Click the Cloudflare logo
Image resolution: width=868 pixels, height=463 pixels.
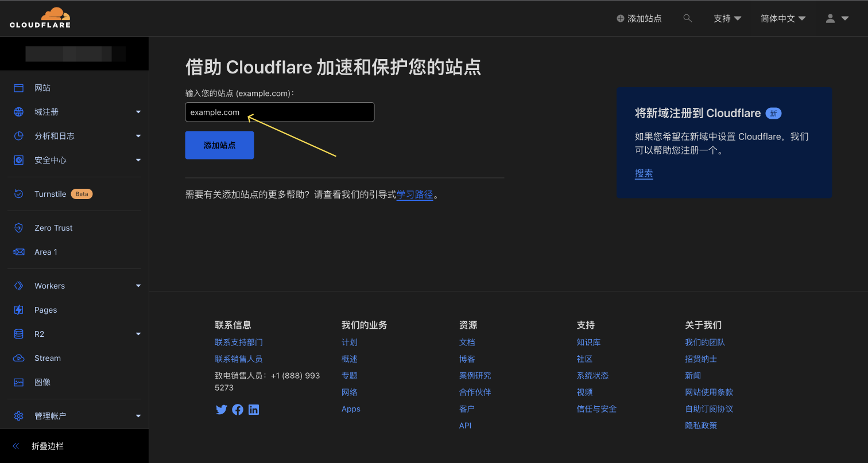click(x=40, y=18)
